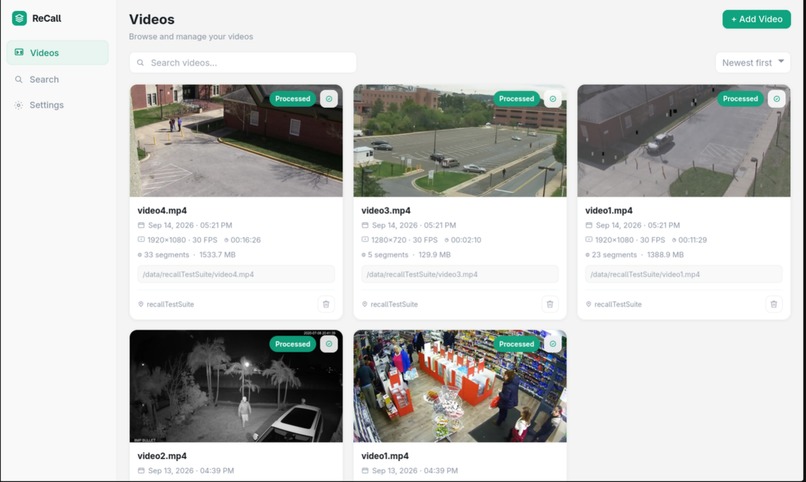Click recallTestSuite location tag under video3.mp4
Screen dimensions: 806x482
(390, 304)
